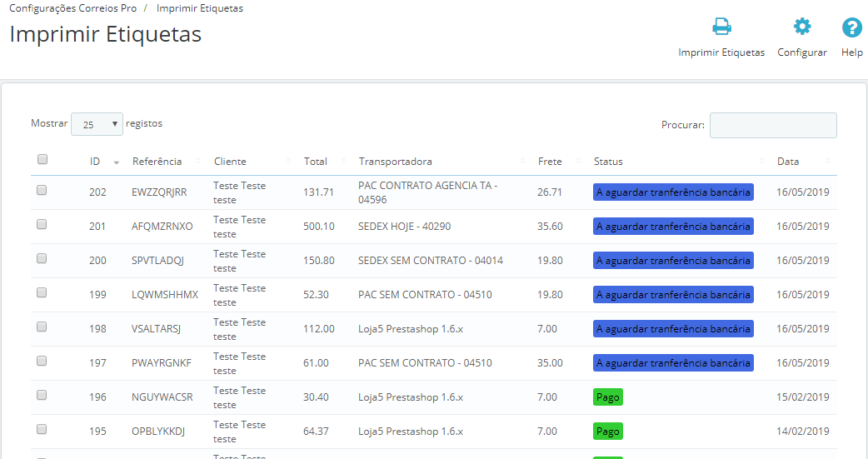Click Imprimir Etiquetas breadcrumb
This screenshot has height=459, width=868.
200,8
